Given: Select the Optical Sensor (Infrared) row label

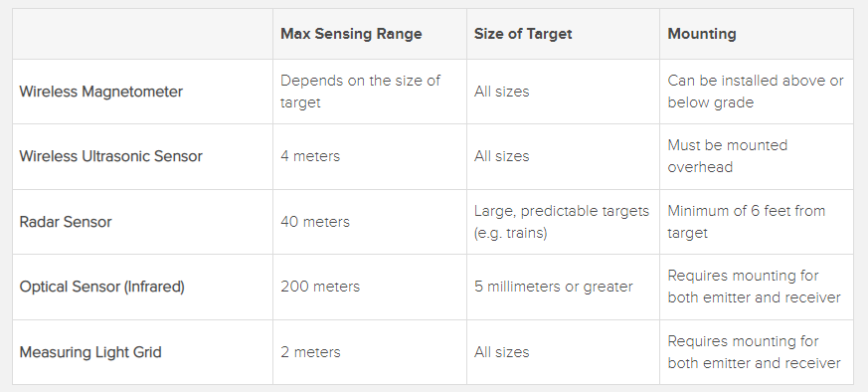Looking at the screenshot, I should point(101,287).
